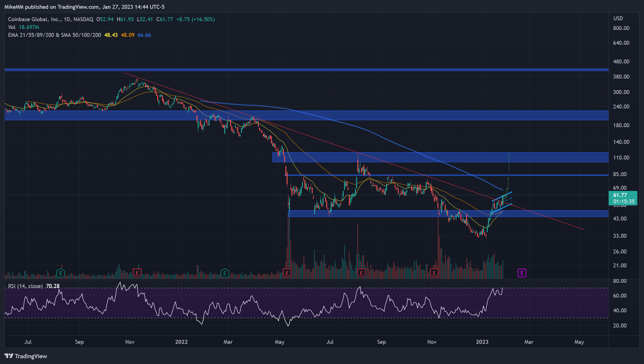Screen dimensions: 644x364
Task: Click the 140.00 price axis label
Action: tap(621, 142)
